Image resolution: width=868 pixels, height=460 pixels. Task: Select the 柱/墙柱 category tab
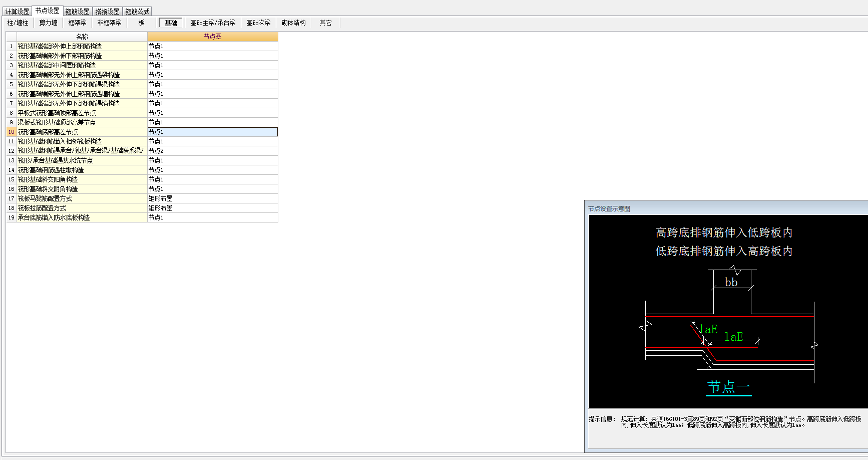(x=18, y=23)
